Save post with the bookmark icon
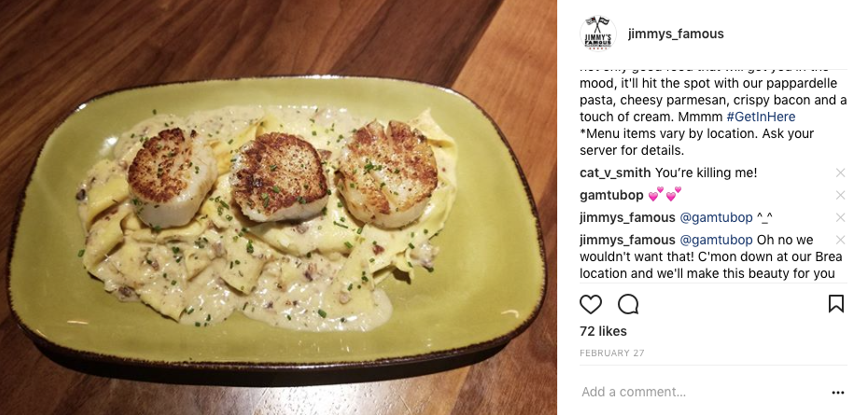This screenshot has height=415, width=868. tap(836, 304)
